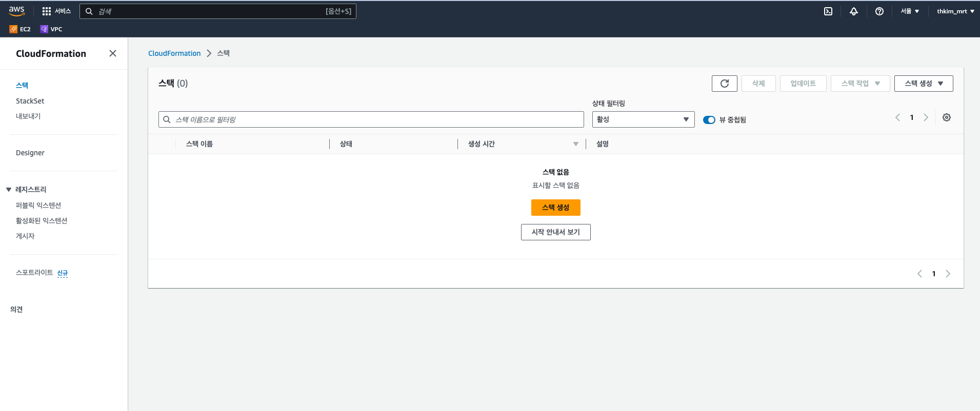The image size is (980, 411).
Task: Click the CloudFormation breadcrumb link
Action: (174, 53)
